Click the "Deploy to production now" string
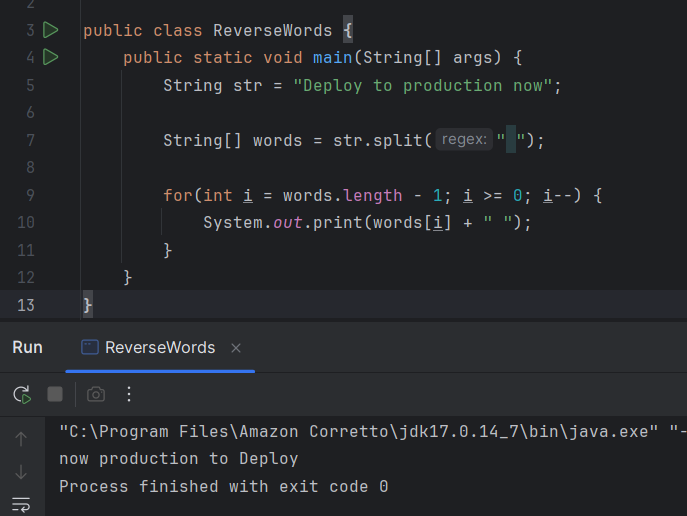The height and width of the screenshot is (516, 687). [422, 86]
